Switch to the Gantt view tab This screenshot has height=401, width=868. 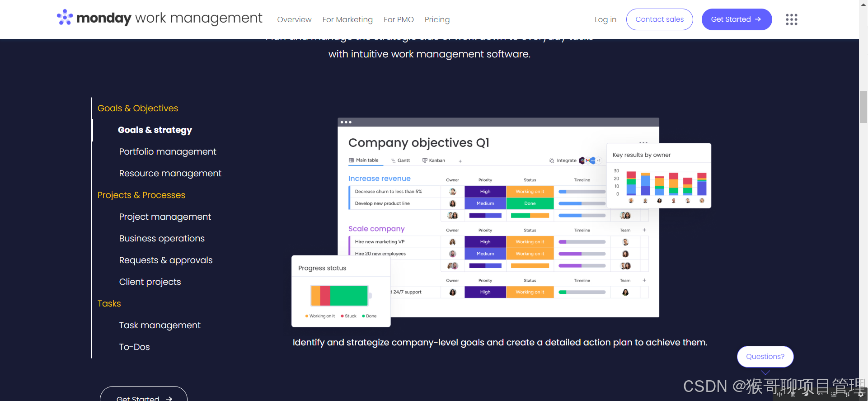[400, 160]
